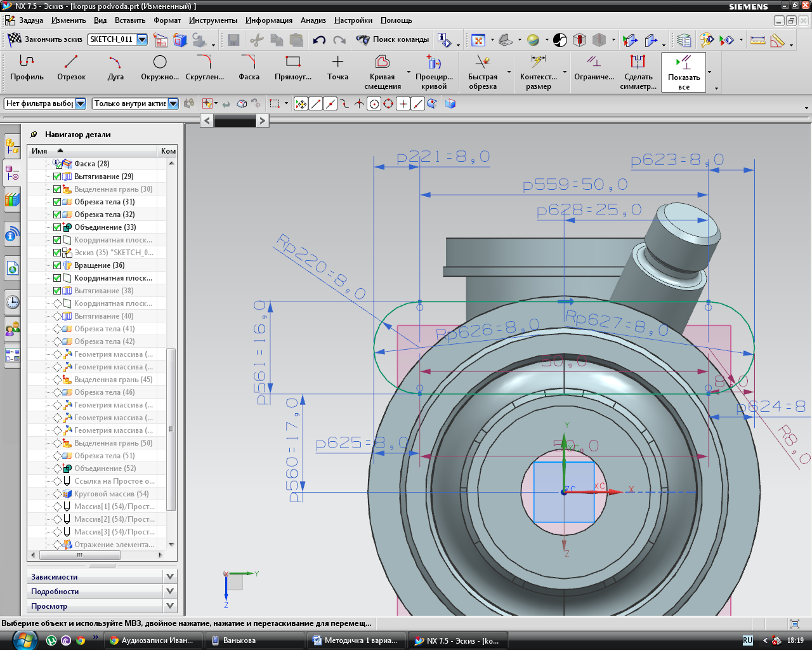Open the 'Только внутри активного' scope dropdown
This screenshot has height=650, width=812.
173,103
